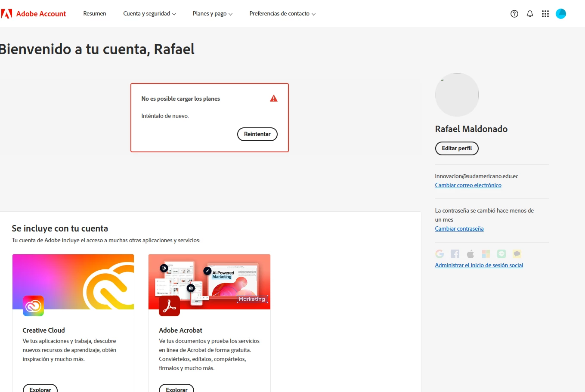Open Administrar el inicio de sesión social
The image size is (585, 392).
479,265
